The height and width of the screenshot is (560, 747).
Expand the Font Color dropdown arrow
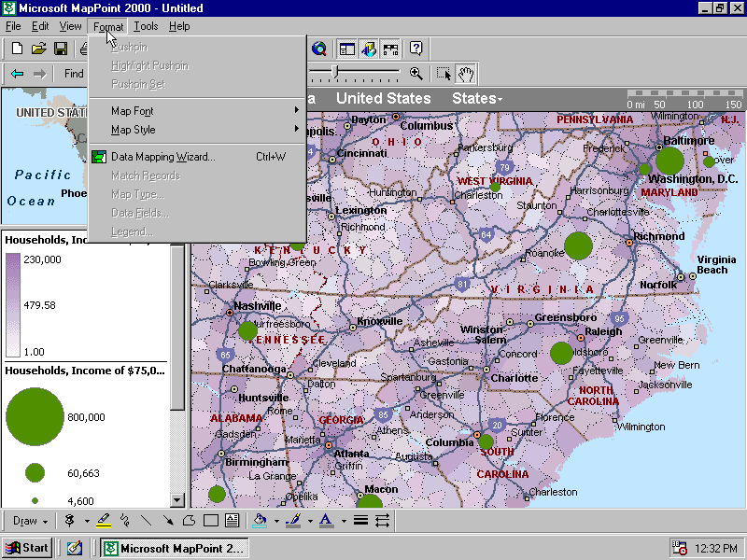pos(344,522)
